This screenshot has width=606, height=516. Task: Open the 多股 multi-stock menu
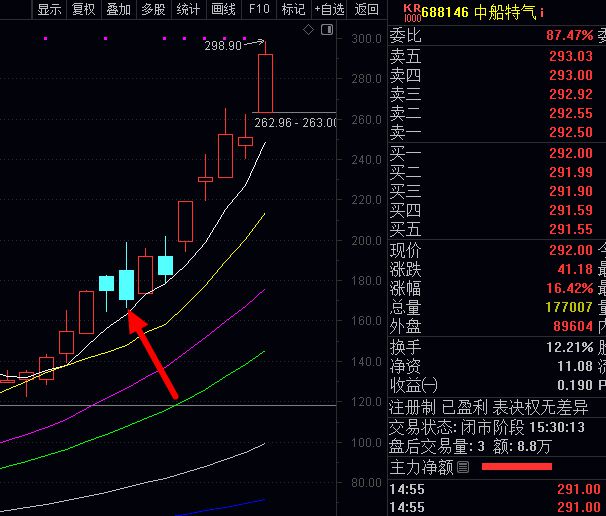[x=153, y=9]
